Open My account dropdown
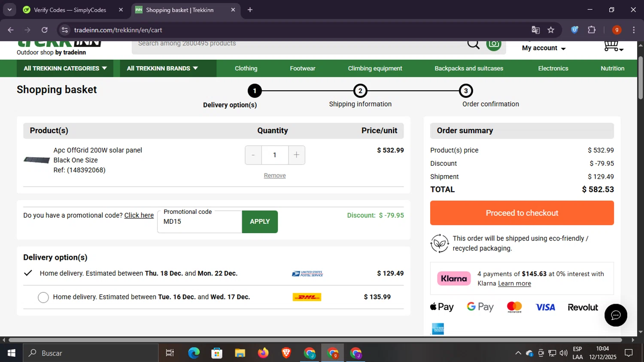644x362 pixels. point(544,48)
